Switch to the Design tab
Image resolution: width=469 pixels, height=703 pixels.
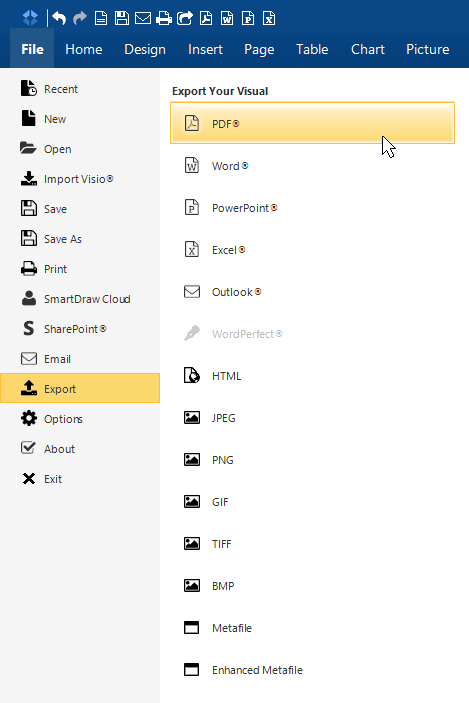[x=145, y=49]
